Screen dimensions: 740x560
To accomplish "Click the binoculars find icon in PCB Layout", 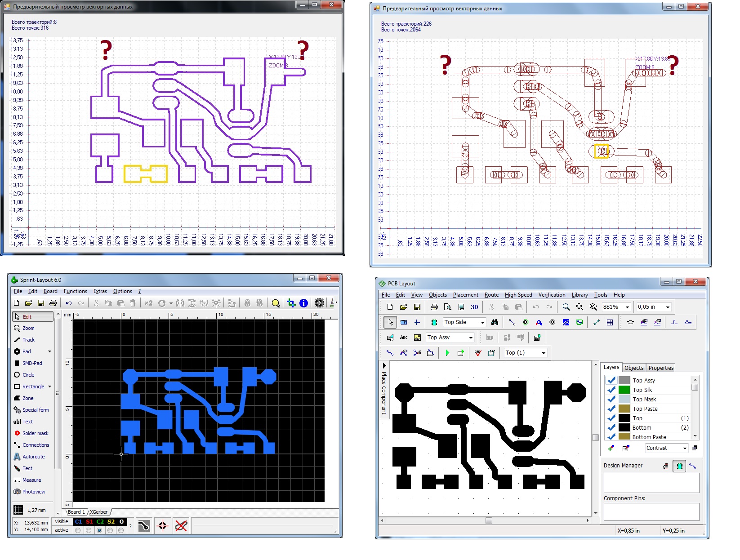I will click(495, 322).
